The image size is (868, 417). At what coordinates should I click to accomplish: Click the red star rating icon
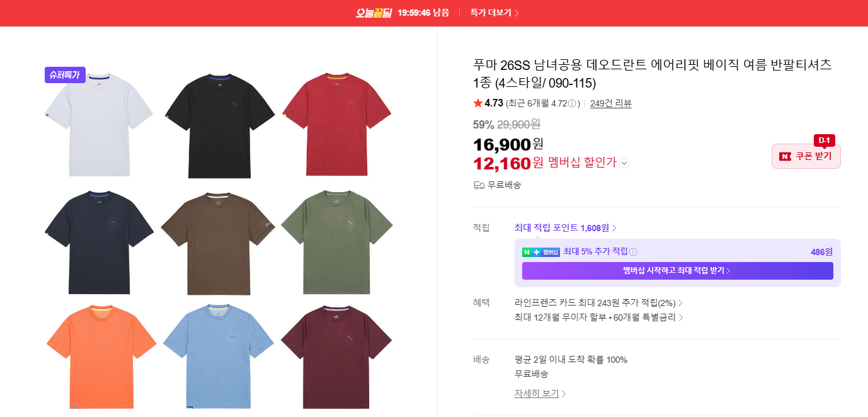click(477, 103)
